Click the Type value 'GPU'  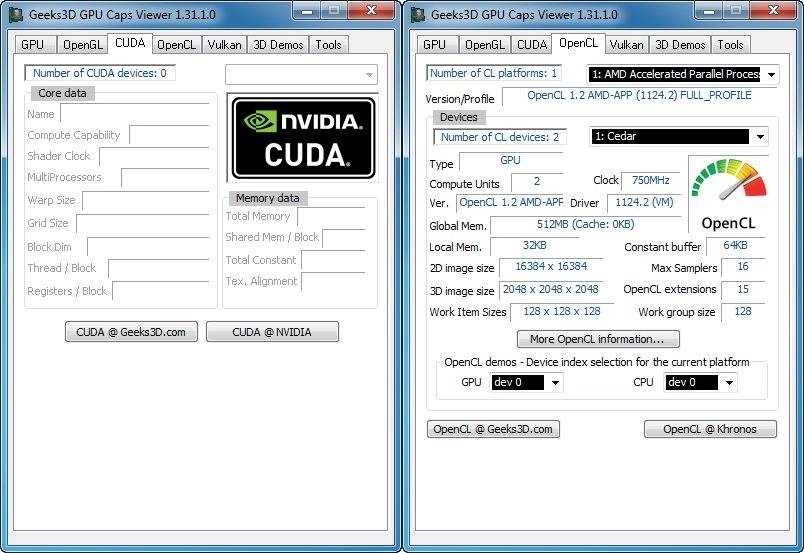pyautogui.click(x=511, y=161)
